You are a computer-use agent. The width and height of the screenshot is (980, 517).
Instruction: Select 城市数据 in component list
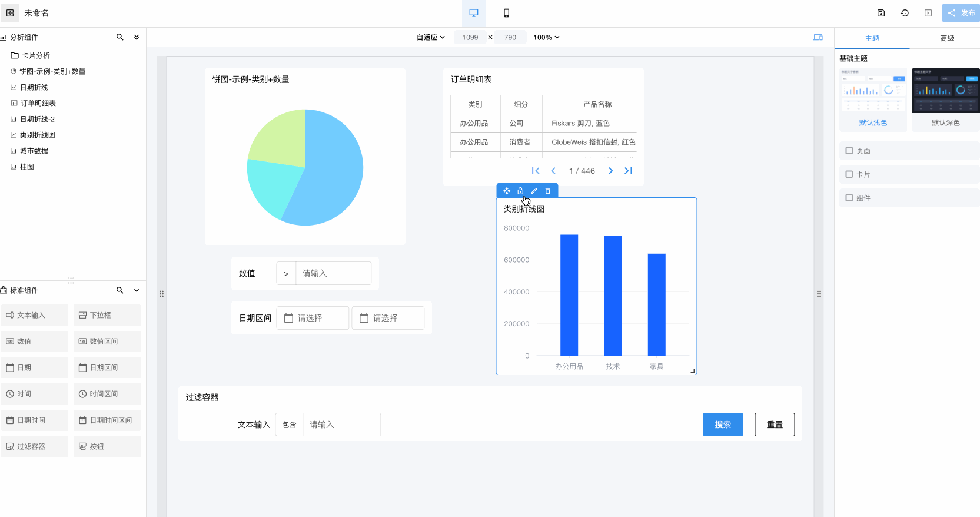click(x=29, y=151)
